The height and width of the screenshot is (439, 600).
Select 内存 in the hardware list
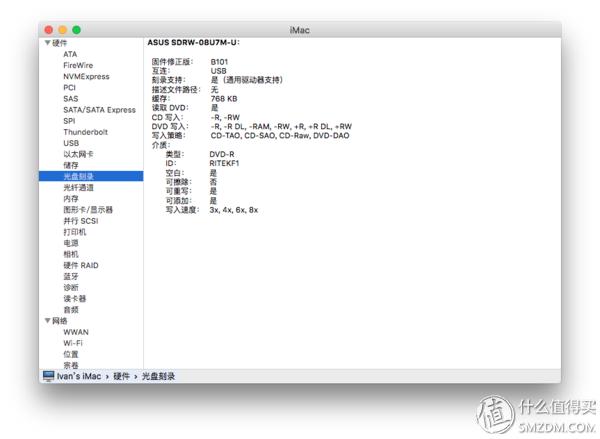pyautogui.click(x=72, y=198)
